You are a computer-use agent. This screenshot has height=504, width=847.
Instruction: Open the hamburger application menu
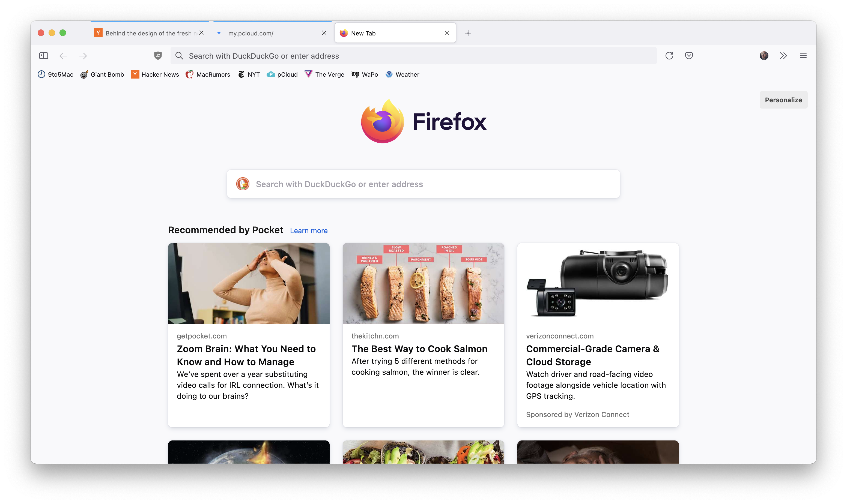tap(803, 56)
